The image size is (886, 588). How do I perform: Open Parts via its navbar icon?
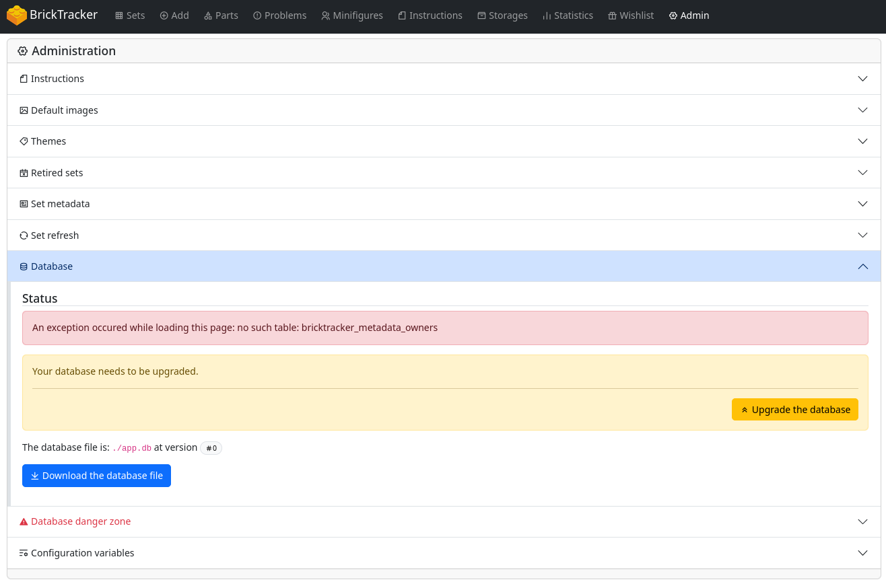pos(207,15)
